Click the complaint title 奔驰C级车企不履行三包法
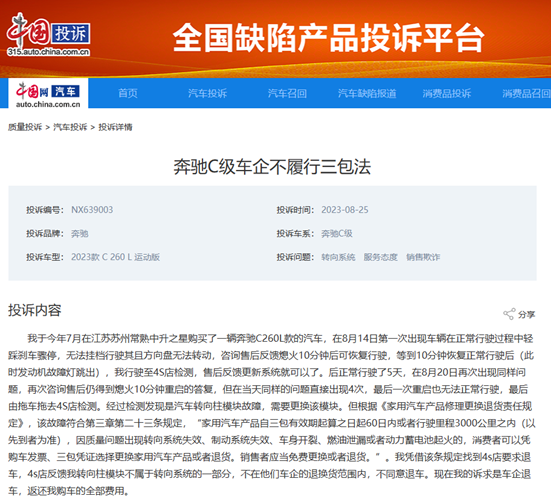Image resolution: width=551 pixels, height=499 pixels. click(x=272, y=167)
